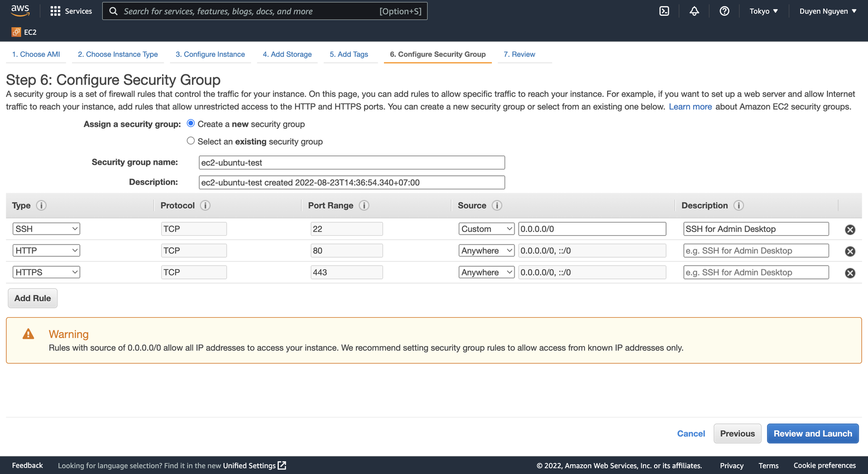
Task: Open notifications bell
Action: point(694,11)
